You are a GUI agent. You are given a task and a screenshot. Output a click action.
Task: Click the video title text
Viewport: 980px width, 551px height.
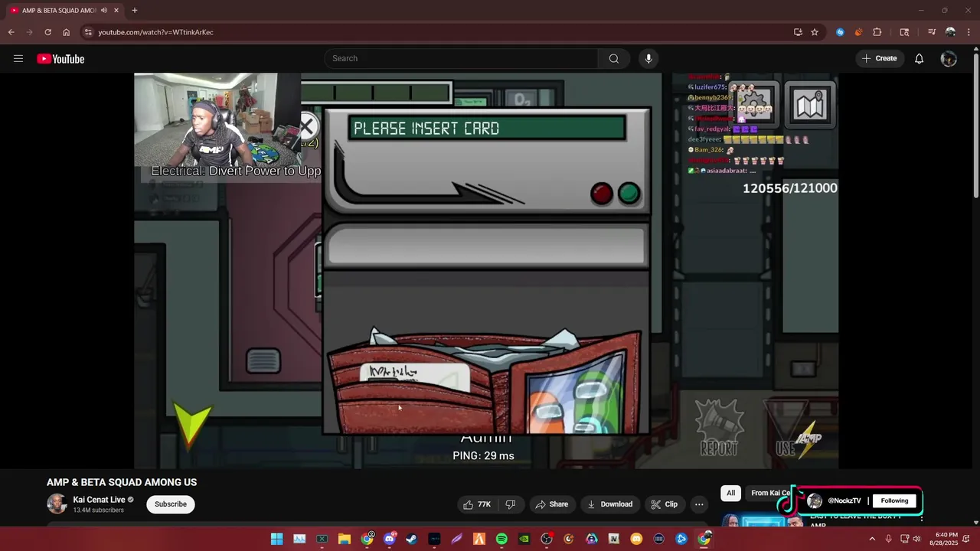(x=122, y=482)
